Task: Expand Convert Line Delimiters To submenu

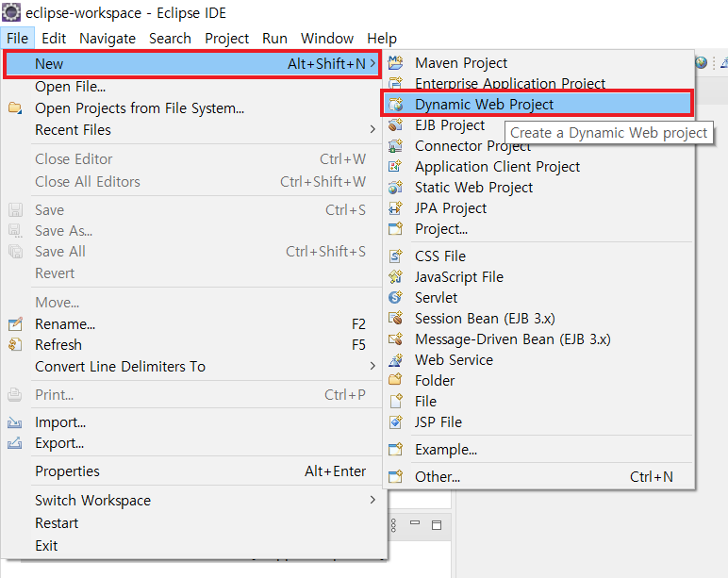Action: tap(372, 366)
